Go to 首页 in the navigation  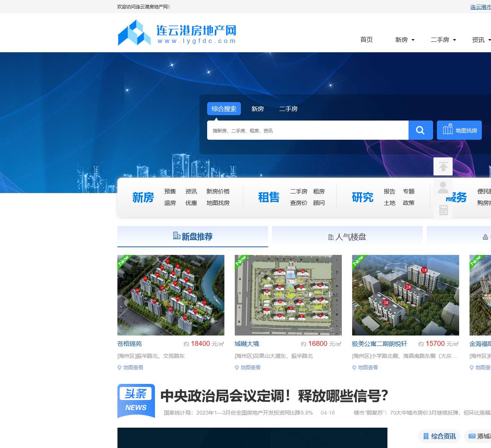[x=366, y=40]
